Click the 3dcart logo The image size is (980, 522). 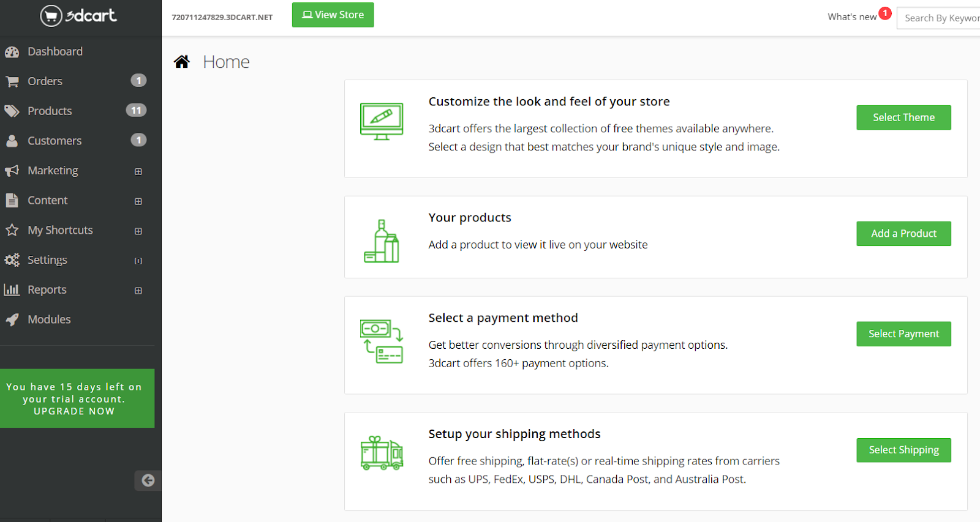[x=78, y=15]
